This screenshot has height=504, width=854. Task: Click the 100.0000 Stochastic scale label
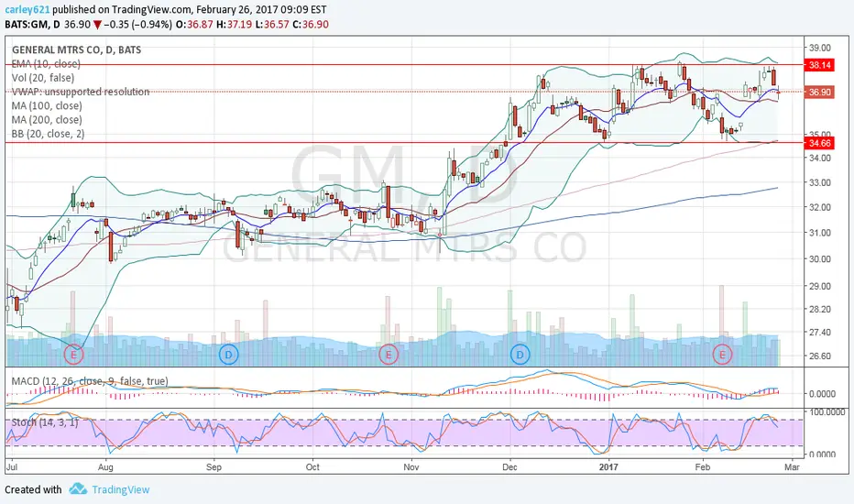pyautogui.click(x=827, y=412)
